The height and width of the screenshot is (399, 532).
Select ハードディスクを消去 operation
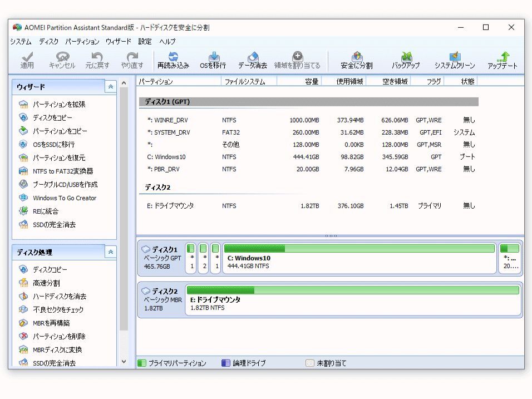53,297
